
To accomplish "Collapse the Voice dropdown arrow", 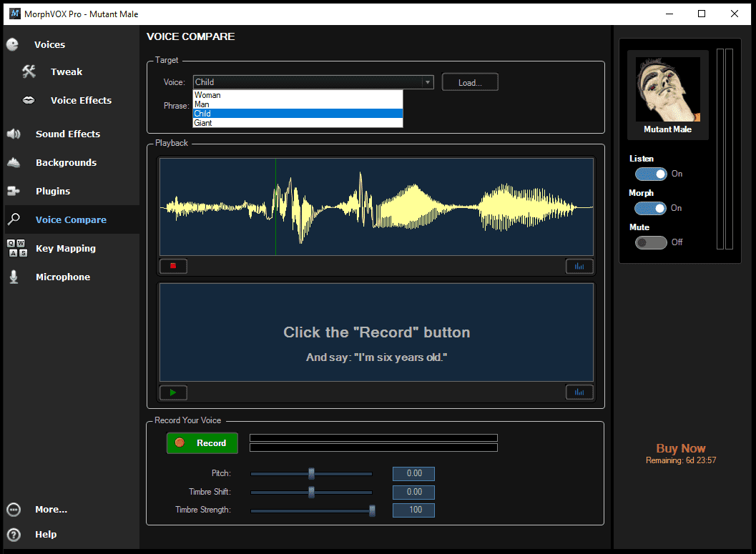I will (427, 82).
